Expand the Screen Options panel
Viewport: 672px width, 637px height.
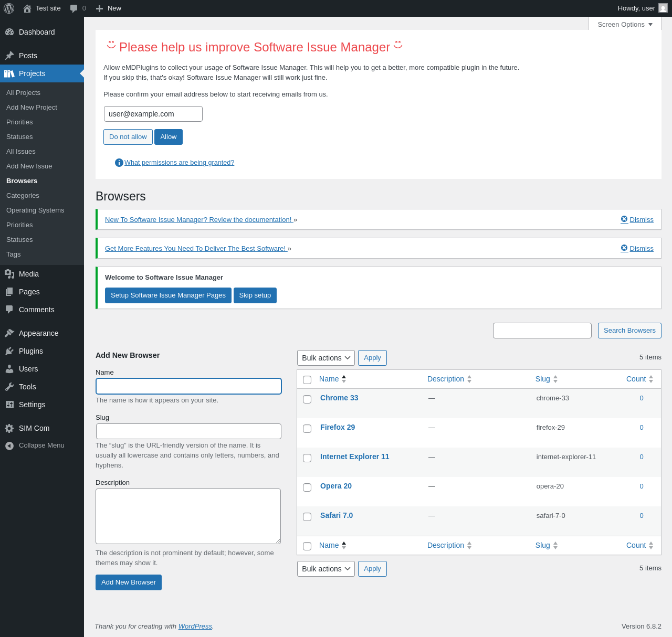[625, 24]
